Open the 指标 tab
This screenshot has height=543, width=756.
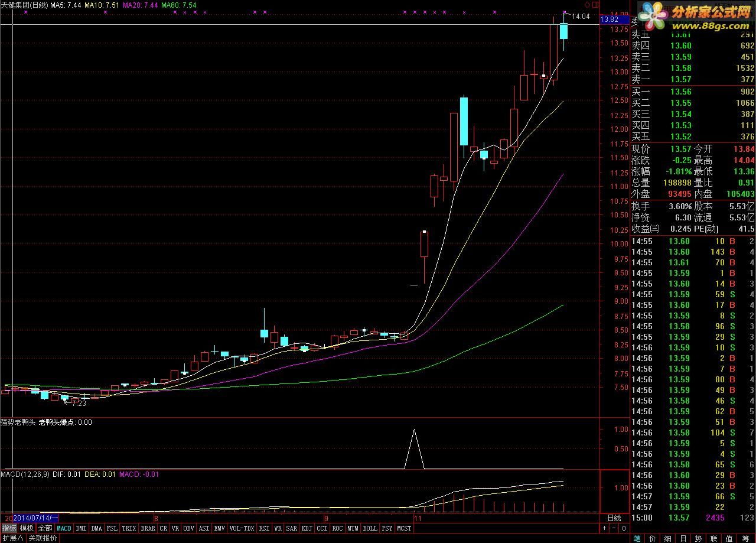[x=9, y=528]
